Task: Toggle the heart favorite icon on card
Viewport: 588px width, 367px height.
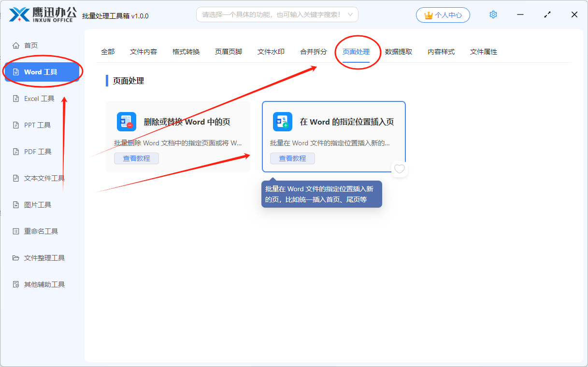Action: pyautogui.click(x=399, y=169)
